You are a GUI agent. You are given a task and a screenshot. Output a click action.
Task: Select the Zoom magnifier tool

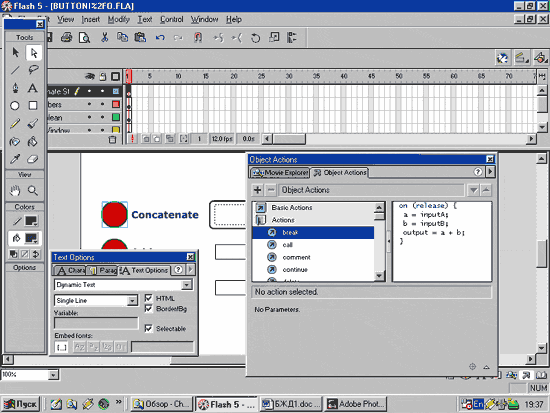[33, 191]
